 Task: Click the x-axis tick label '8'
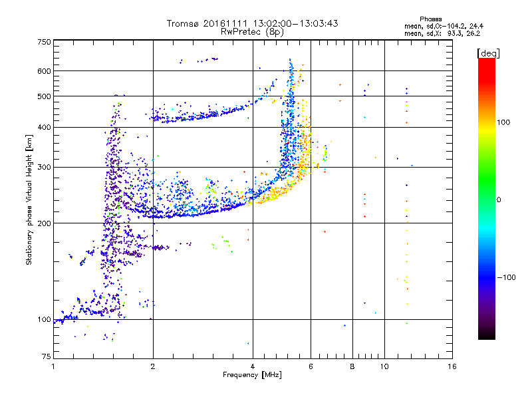pos(352,366)
